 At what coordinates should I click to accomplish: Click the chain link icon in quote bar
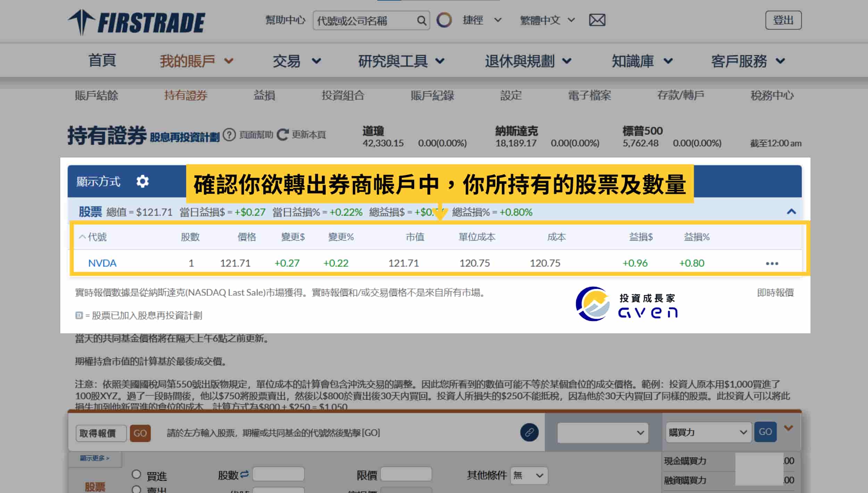529,433
